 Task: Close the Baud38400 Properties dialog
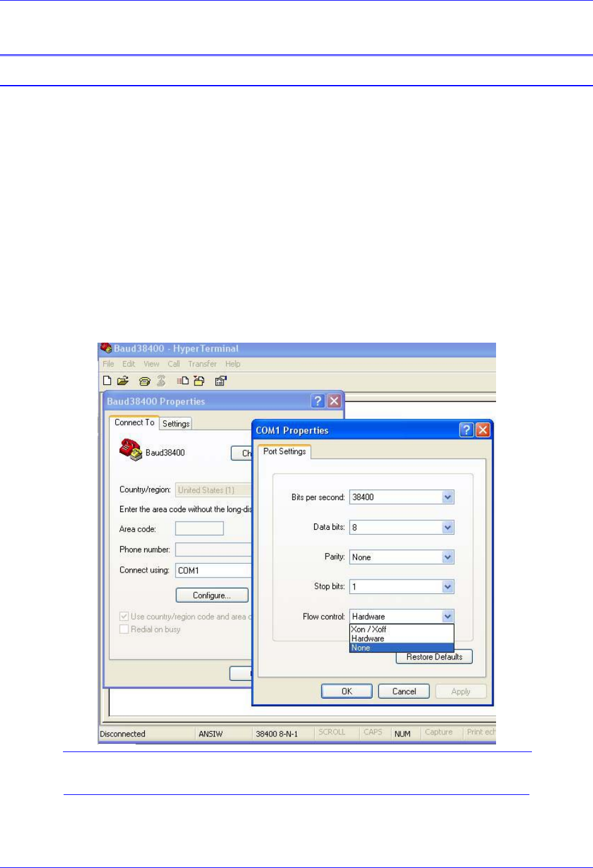334,401
